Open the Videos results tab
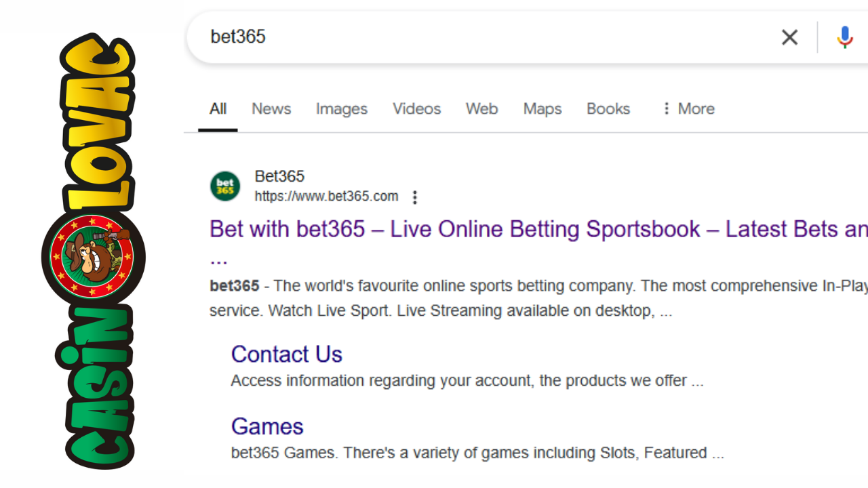 [416, 108]
